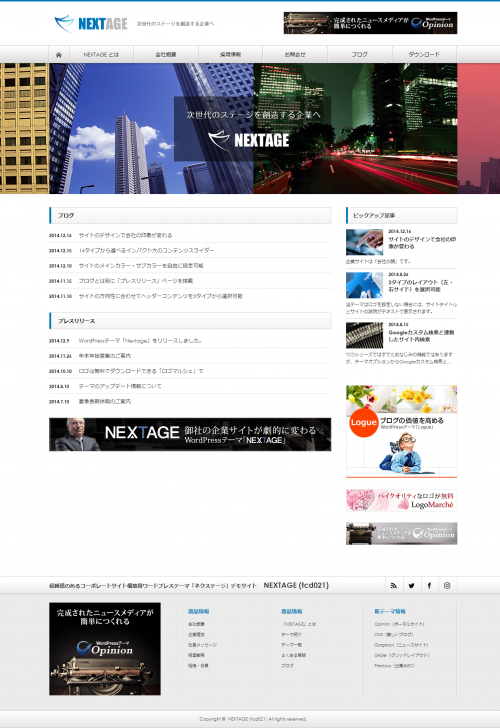Open press release 夏季長期休暇のご案内
500x728 pixels.
coord(104,402)
